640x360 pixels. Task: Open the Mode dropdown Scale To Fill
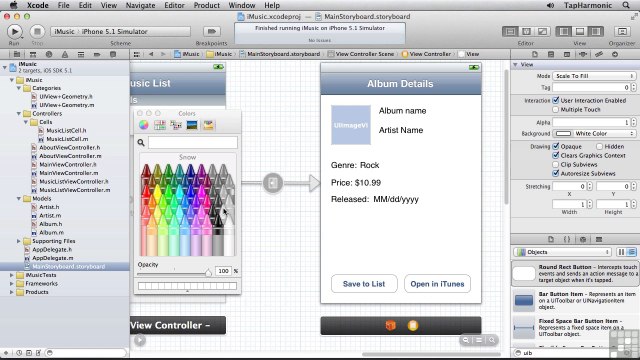point(594,76)
